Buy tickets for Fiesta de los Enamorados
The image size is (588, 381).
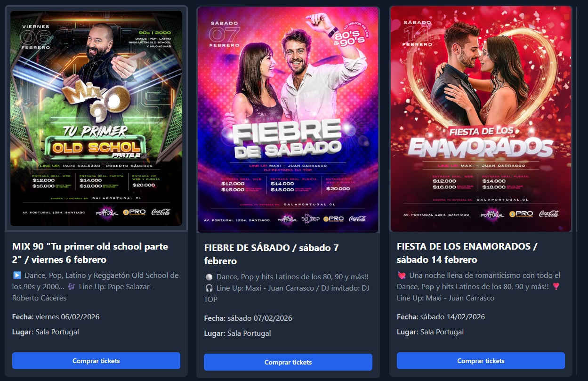click(x=481, y=361)
